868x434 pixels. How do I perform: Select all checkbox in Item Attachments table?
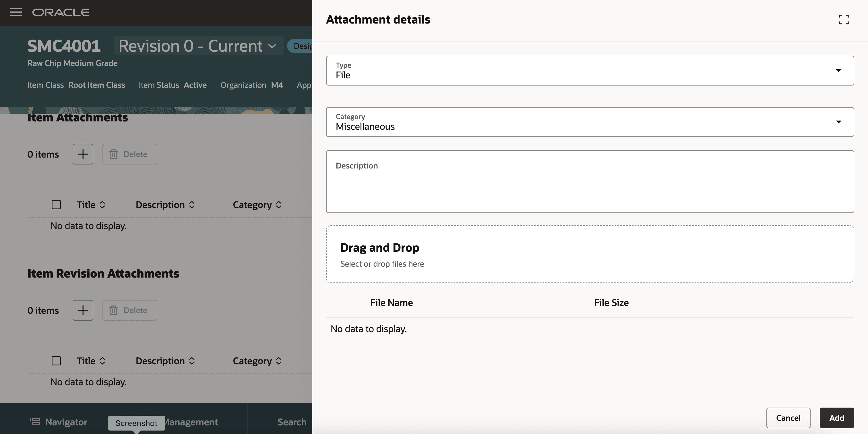pyautogui.click(x=56, y=205)
